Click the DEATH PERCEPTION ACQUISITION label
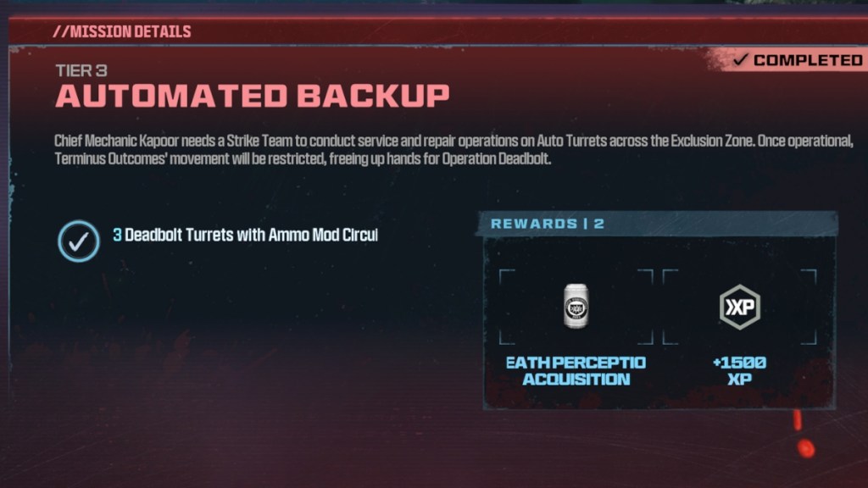 coord(576,371)
